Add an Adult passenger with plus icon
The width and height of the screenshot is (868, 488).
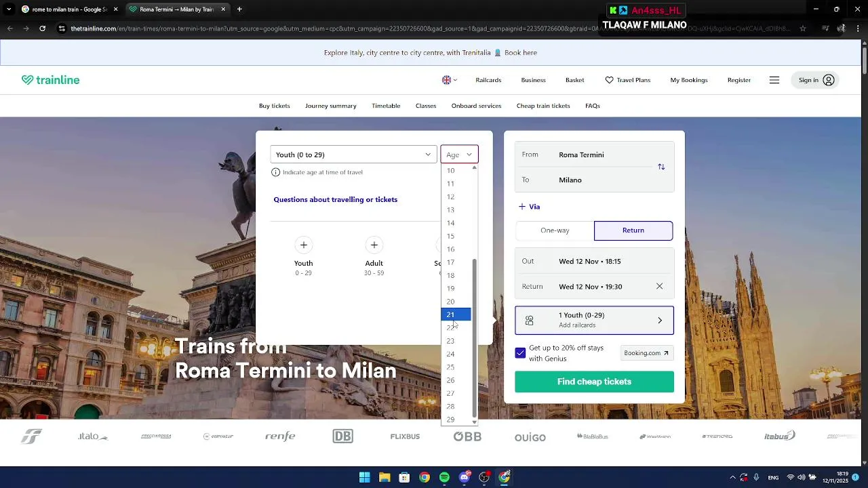point(374,245)
